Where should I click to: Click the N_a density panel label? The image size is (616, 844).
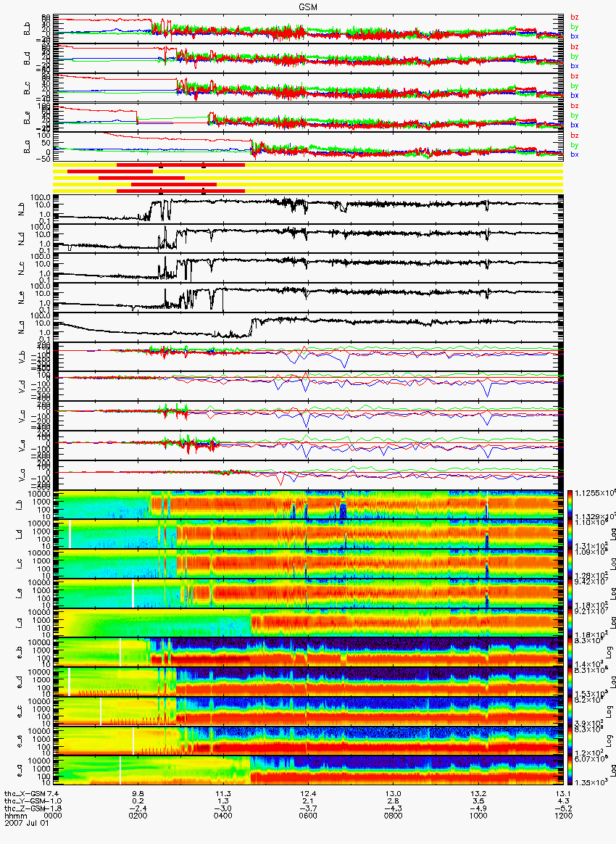22,328
